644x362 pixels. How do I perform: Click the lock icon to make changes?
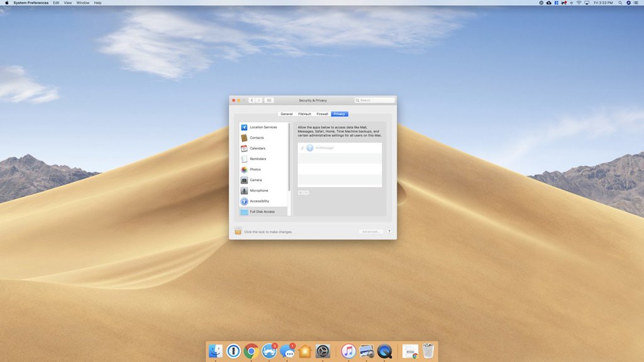tap(238, 231)
